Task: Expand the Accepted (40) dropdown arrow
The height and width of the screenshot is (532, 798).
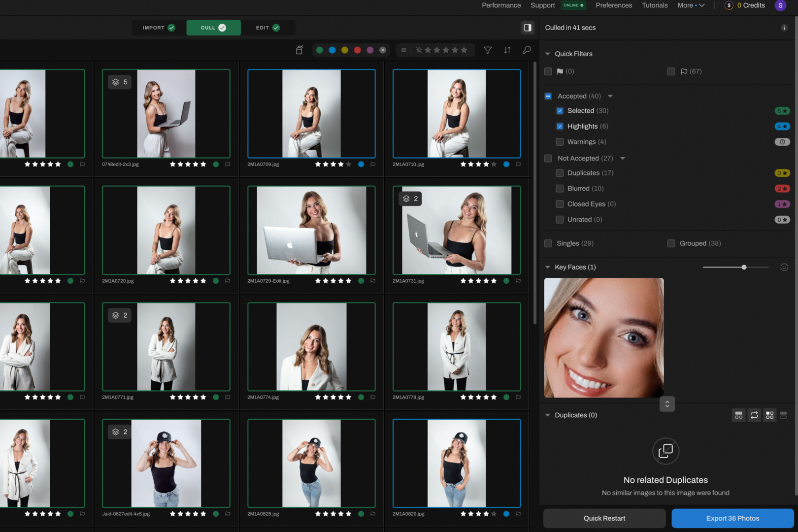Action: (610, 96)
